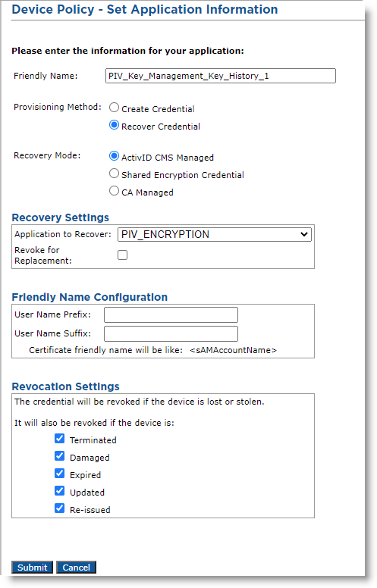The height and width of the screenshot is (588, 377).
Task: Select the Recover Credential provisioning option
Action: coord(114,125)
